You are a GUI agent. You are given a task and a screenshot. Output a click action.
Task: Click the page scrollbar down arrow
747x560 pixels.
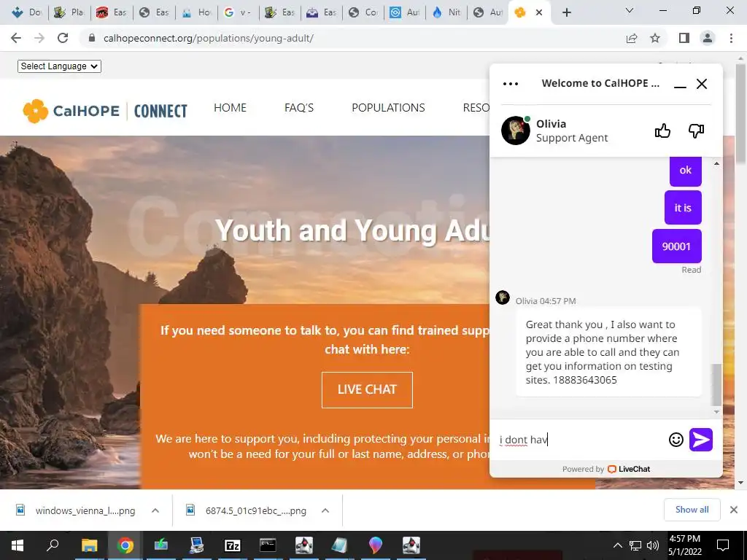tap(740, 483)
